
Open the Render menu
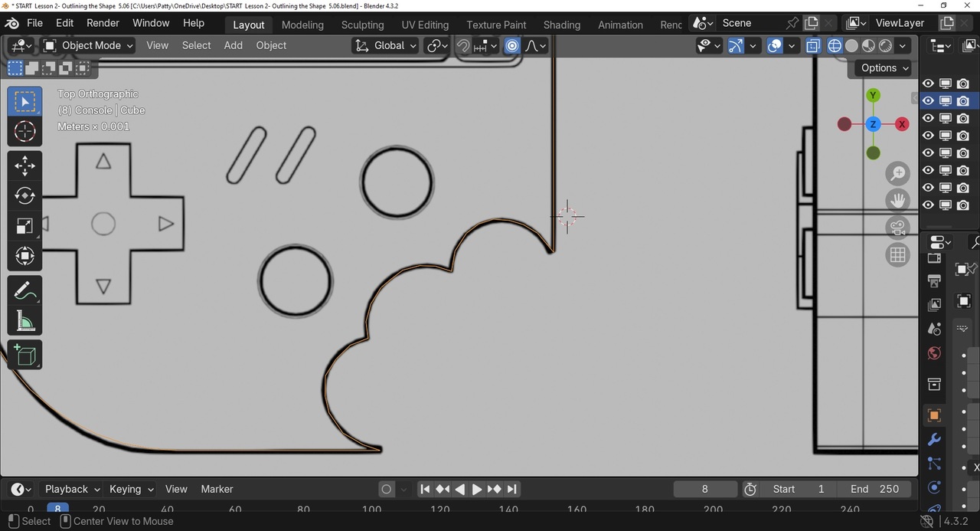tap(103, 23)
